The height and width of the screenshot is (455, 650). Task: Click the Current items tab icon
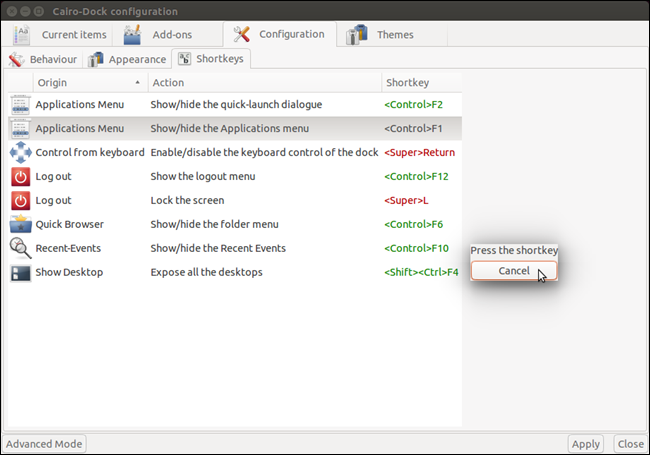[22, 34]
